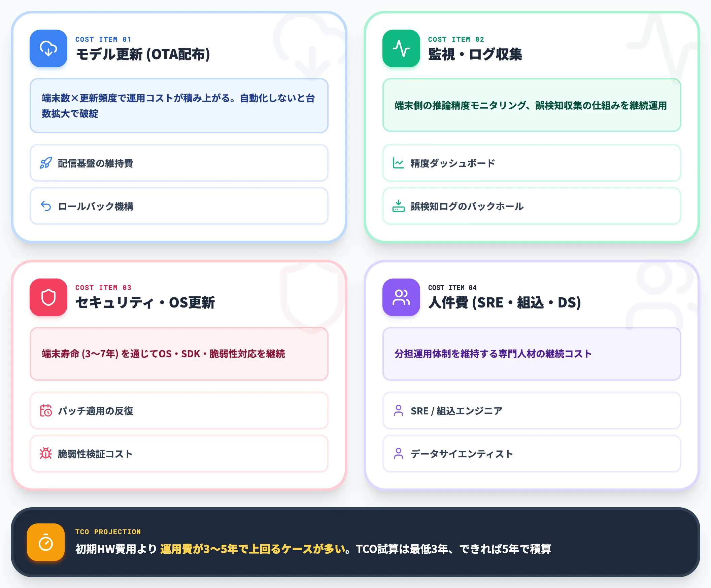Image resolution: width=711 pixels, height=588 pixels.
Task: Select the 誤検知ログのバックホール row
Action: [532, 206]
